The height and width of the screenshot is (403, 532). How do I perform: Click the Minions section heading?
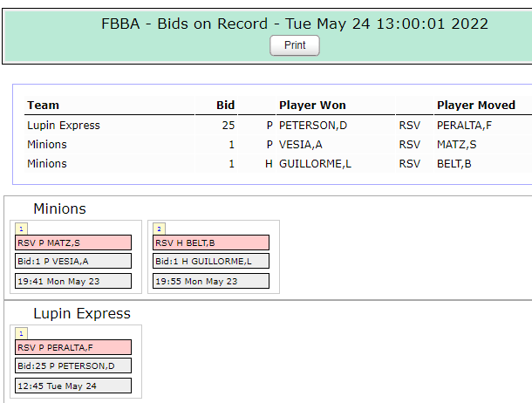(x=59, y=208)
